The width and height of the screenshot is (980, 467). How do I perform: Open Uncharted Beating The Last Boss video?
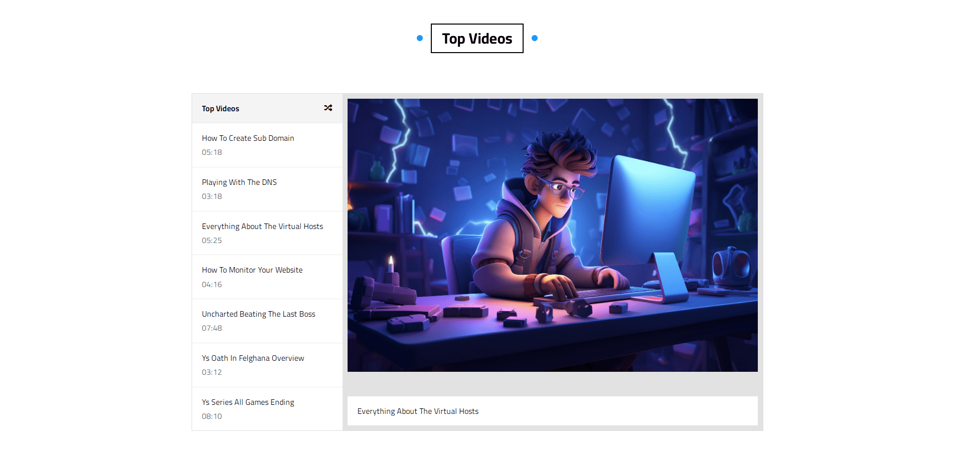pos(258,314)
